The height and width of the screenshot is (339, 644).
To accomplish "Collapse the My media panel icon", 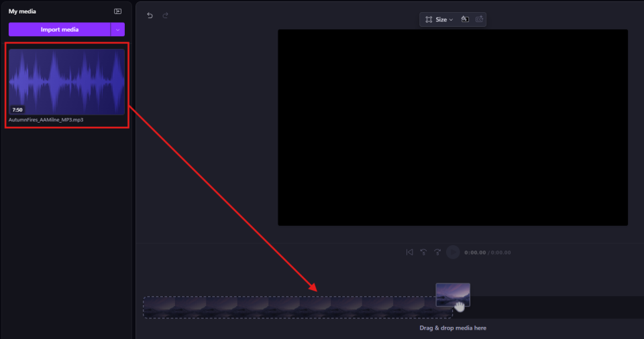I will 117,11.
